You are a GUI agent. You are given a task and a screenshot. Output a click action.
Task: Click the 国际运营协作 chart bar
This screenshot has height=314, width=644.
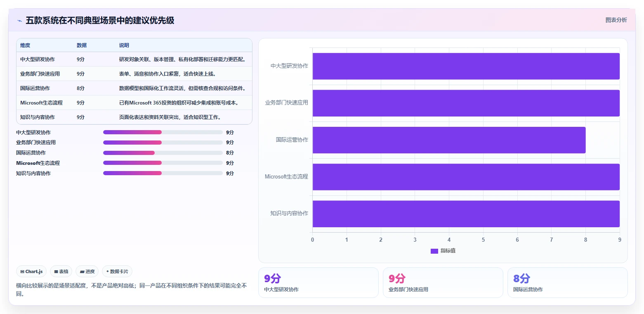coord(449,140)
